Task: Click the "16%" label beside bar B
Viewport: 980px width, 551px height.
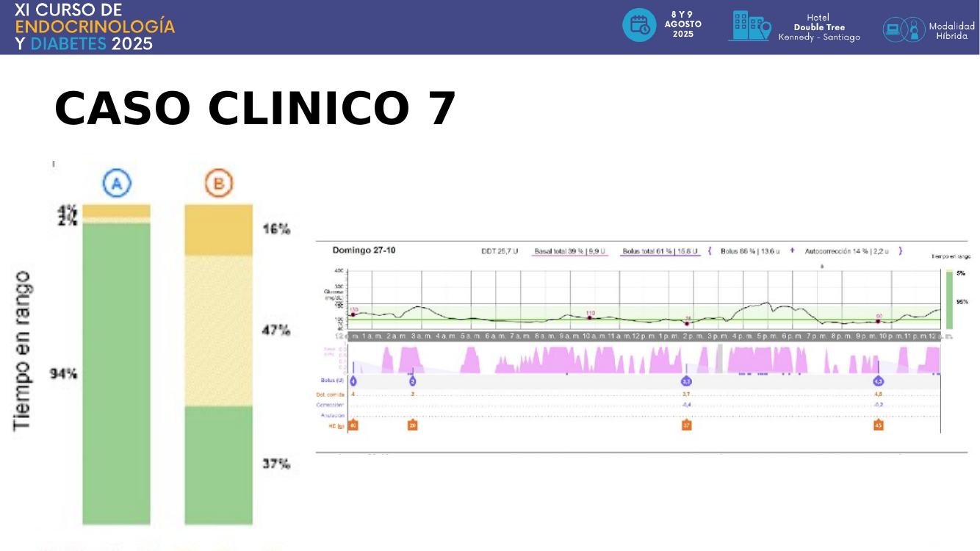Action: (276, 229)
